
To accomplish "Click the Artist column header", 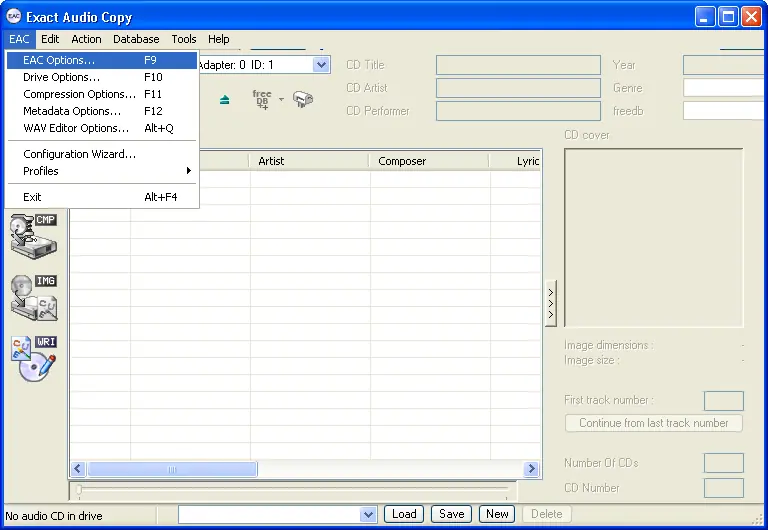I will tap(309, 161).
